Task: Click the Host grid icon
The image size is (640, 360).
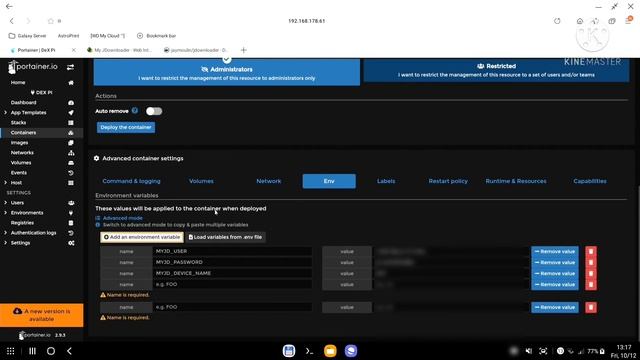Action: coord(71,183)
